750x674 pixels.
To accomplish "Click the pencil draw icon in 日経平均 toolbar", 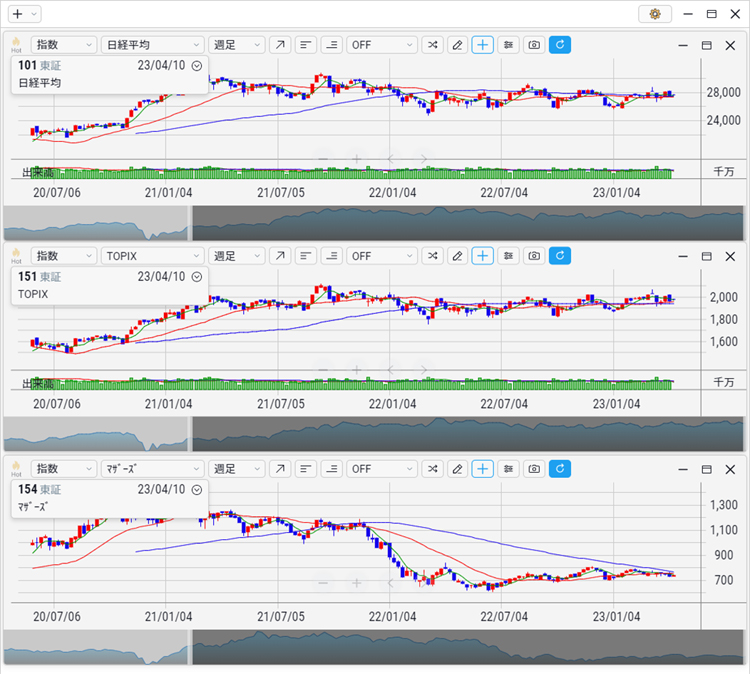I will (457, 45).
